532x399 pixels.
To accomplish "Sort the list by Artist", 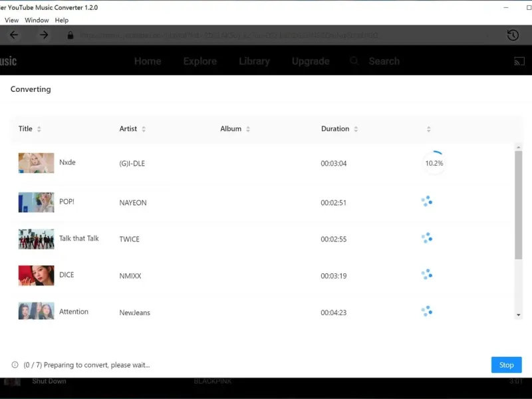I will click(x=144, y=129).
